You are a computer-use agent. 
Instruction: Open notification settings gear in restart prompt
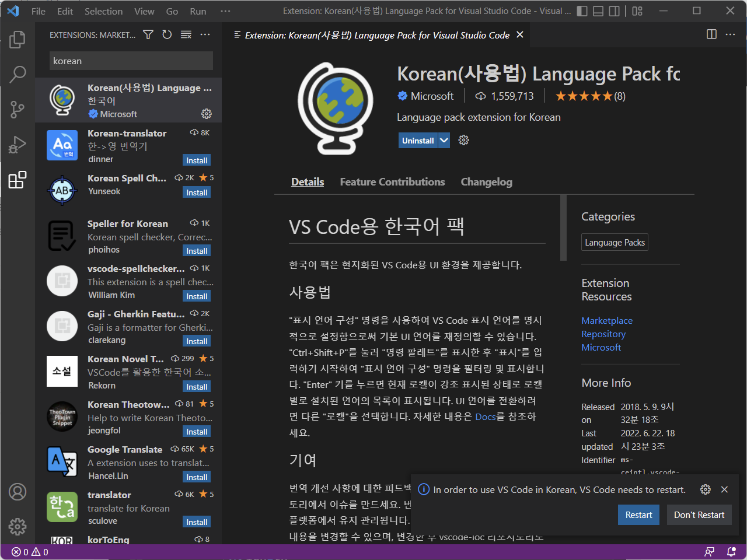(x=706, y=489)
